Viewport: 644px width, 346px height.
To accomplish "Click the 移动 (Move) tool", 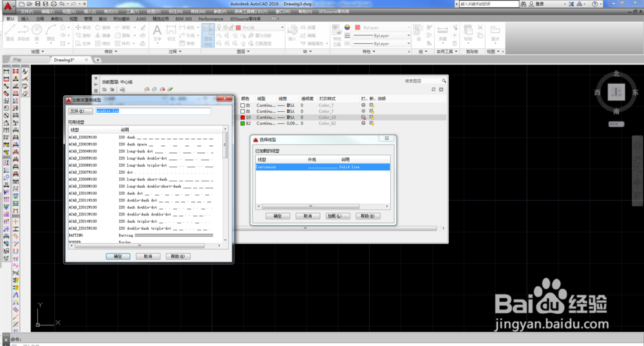I will tap(83, 28).
